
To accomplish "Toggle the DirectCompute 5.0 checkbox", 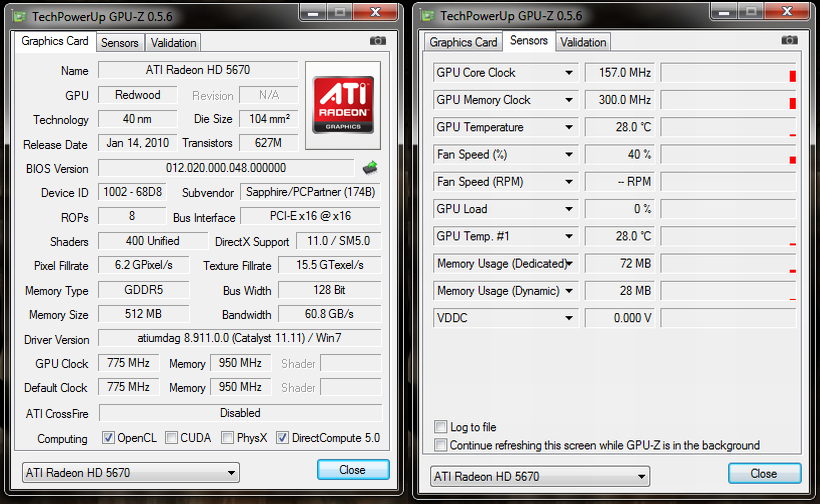I will [x=282, y=438].
